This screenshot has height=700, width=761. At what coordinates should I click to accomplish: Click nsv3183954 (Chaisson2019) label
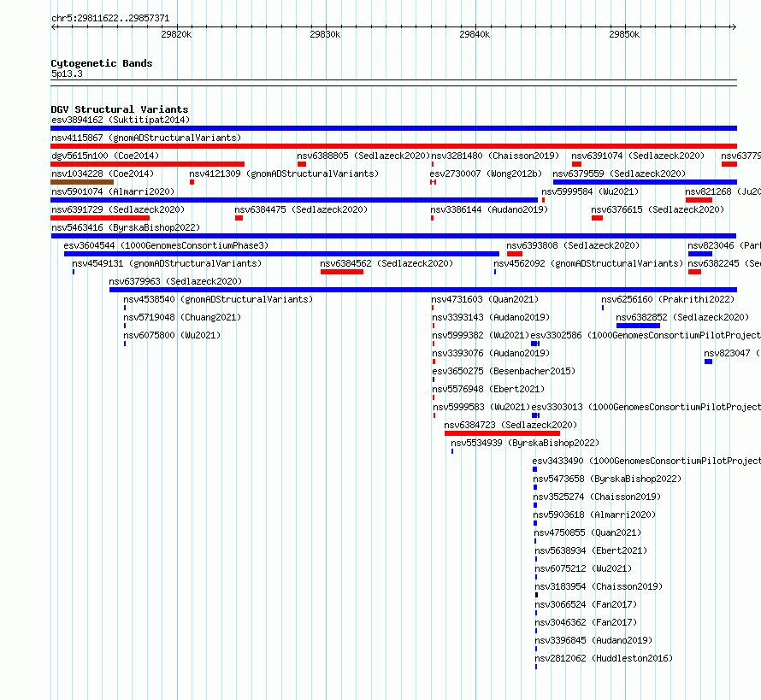point(599,586)
